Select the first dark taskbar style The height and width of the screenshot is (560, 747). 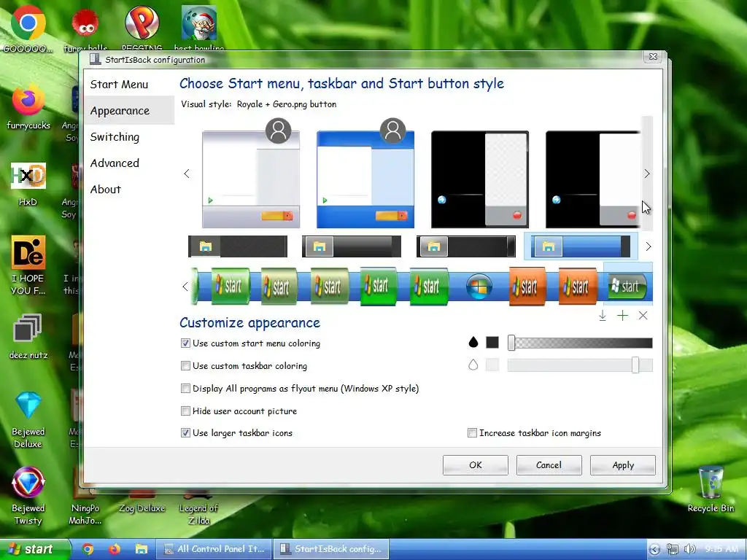(x=238, y=246)
